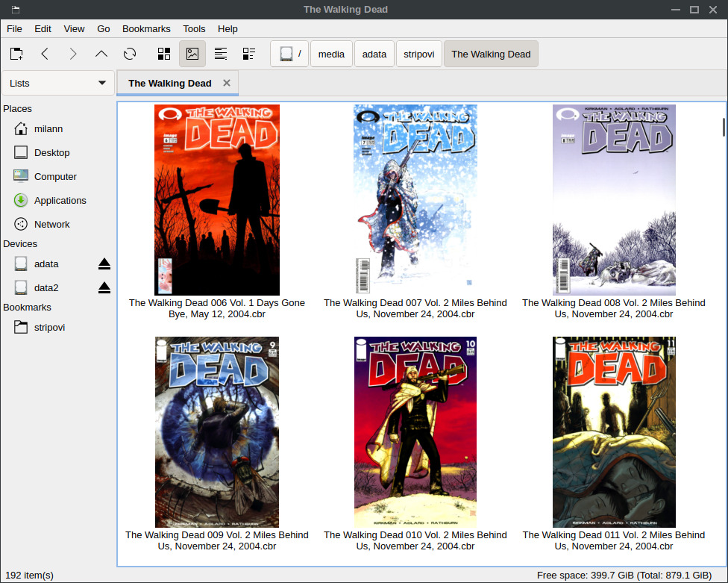
Task: Eject the data2 device
Action: pos(104,288)
